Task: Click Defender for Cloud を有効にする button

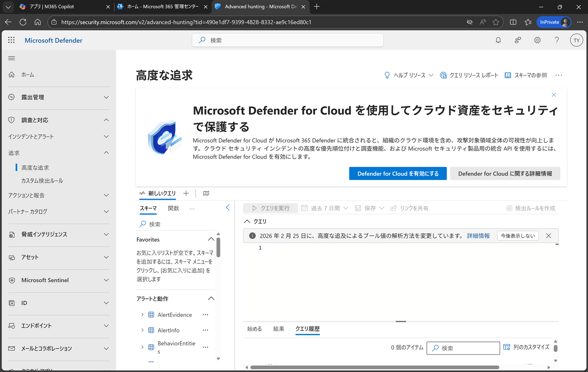Action: coord(398,173)
